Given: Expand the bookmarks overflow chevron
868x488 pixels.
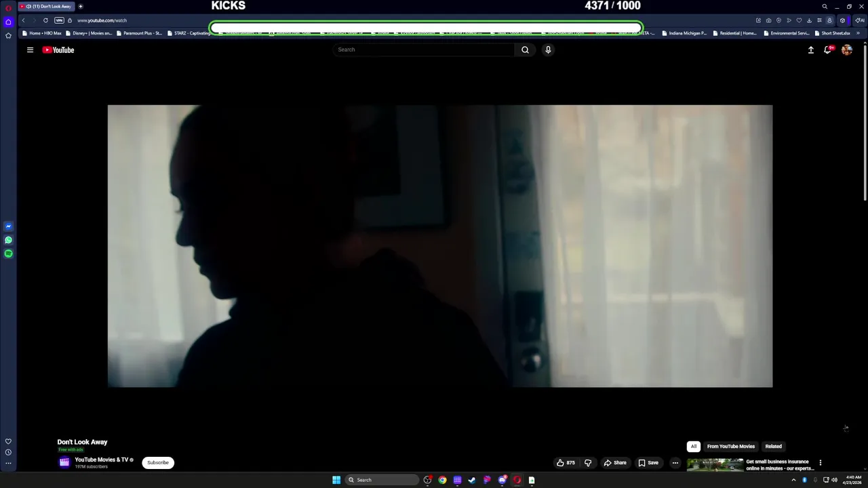Looking at the screenshot, I should [858, 33].
